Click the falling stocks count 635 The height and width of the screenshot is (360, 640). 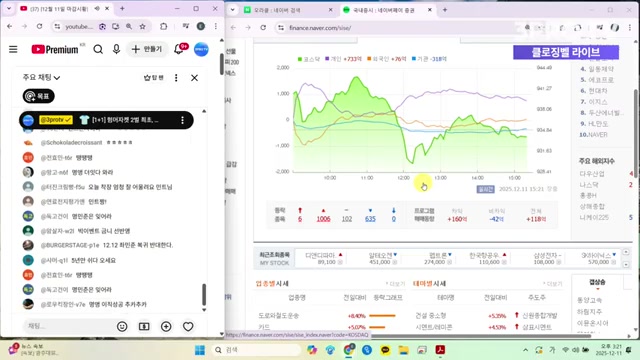[x=370, y=219]
